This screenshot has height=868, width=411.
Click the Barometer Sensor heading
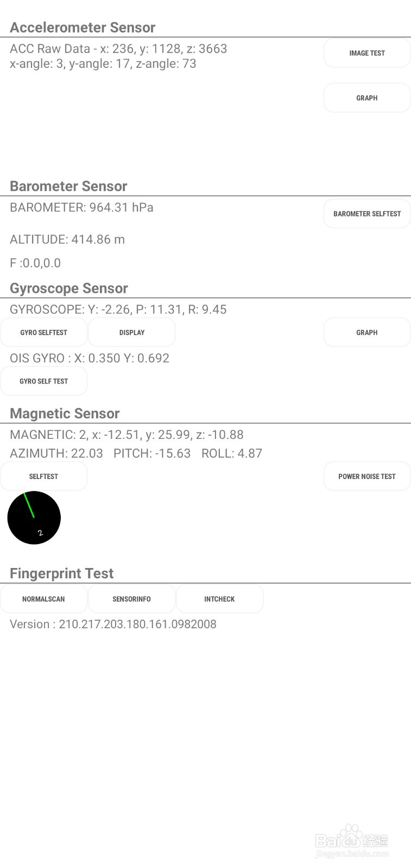click(x=68, y=186)
